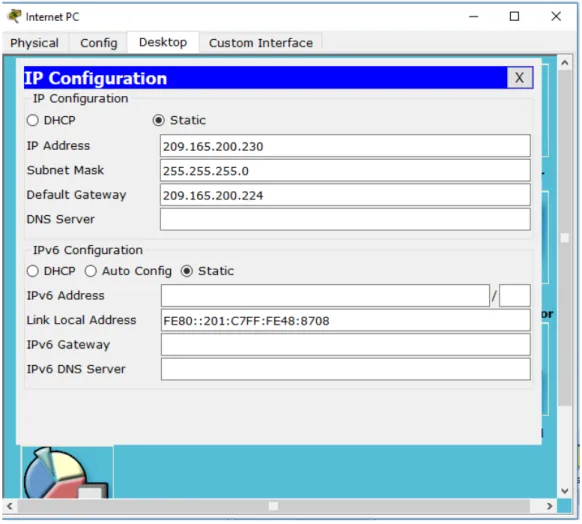Click the vertical scrollbar thumb
This screenshot has width=582, height=524.
(565, 238)
